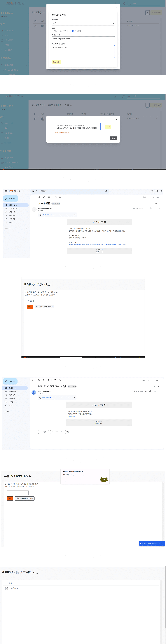Viewport: 166px width, 644px height.
Task: Expand More in the sidebar beside メール認証 email
Action: [x=11, y=223]
